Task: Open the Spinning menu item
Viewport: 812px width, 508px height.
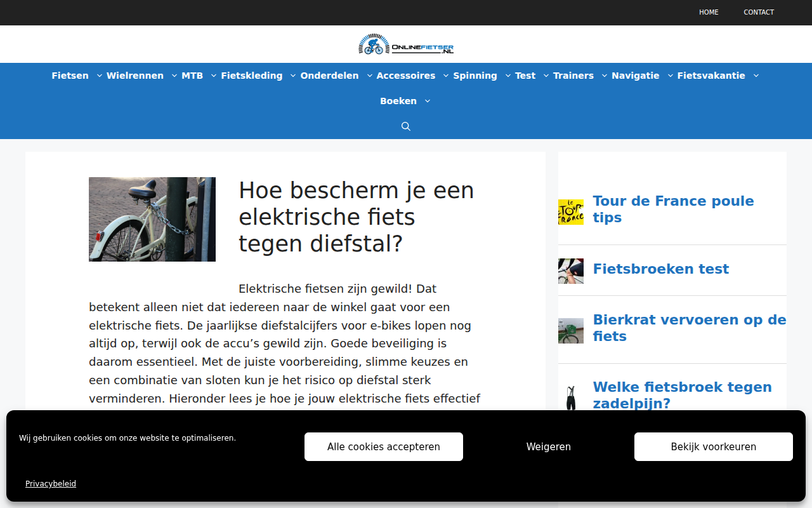Action: tap(475, 76)
